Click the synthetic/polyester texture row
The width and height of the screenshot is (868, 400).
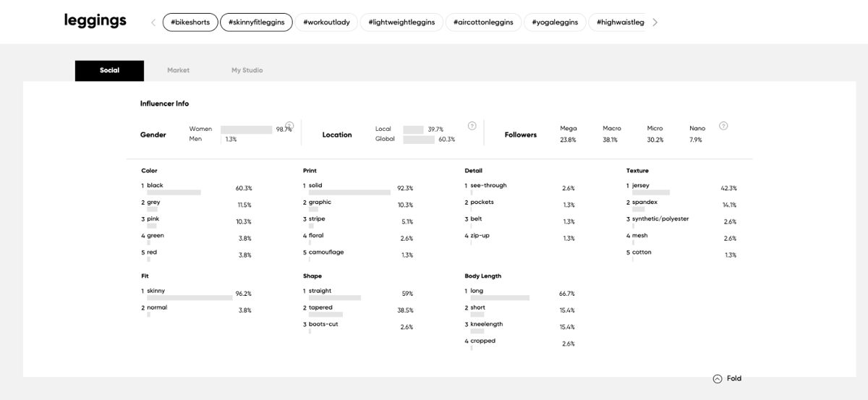(x=681, y=221)
